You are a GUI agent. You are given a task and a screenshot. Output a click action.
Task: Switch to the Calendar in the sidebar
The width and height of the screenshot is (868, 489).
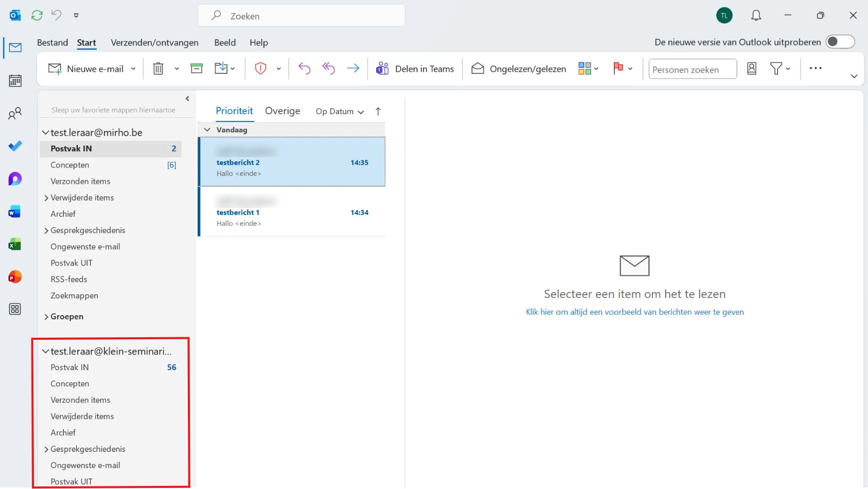pyautogui.click(x=15, y=81)
